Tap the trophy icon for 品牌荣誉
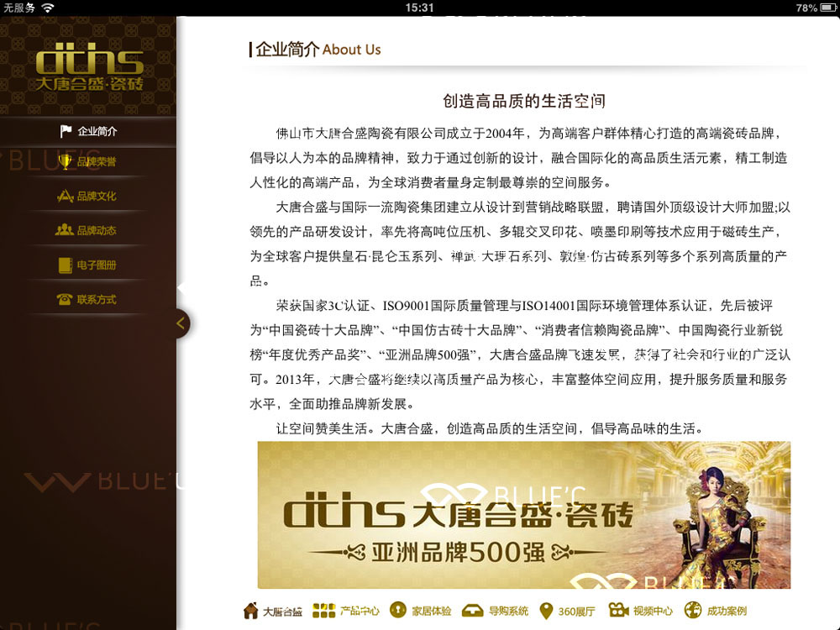The height and width of the screenshot is (630, 840). pos(65,162)
